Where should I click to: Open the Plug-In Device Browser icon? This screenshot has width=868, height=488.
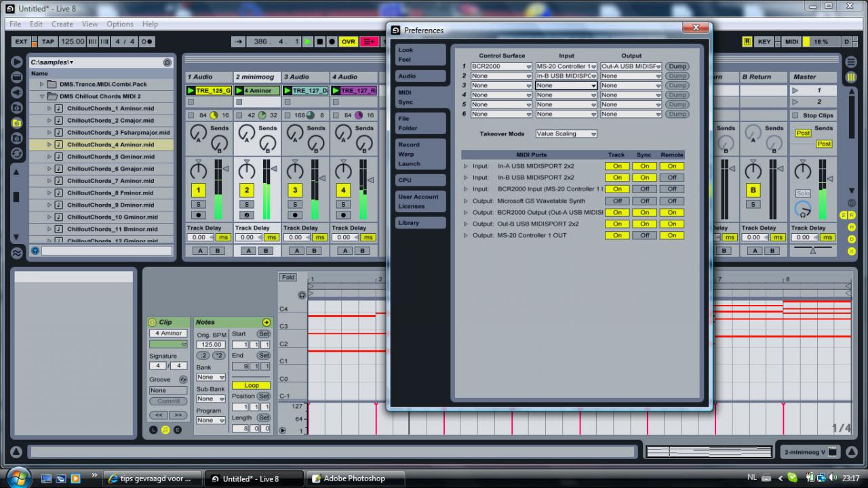point(17,92)
